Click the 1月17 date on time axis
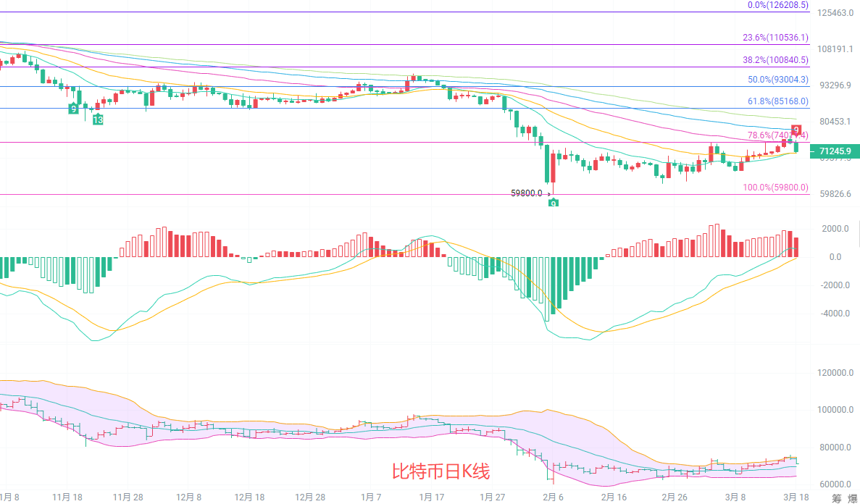This screenshot has height=504, width=860. click(431, 497)
